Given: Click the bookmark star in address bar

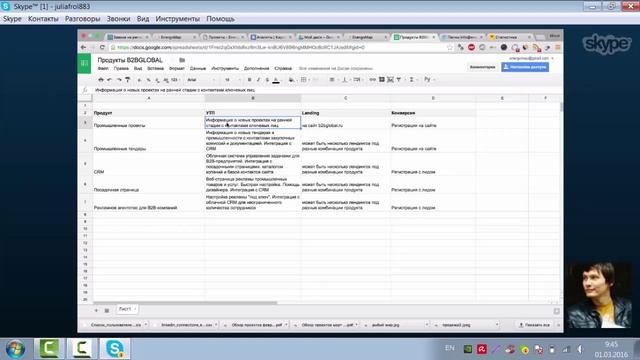Looking at the screenshot, I should coord(450,47).
